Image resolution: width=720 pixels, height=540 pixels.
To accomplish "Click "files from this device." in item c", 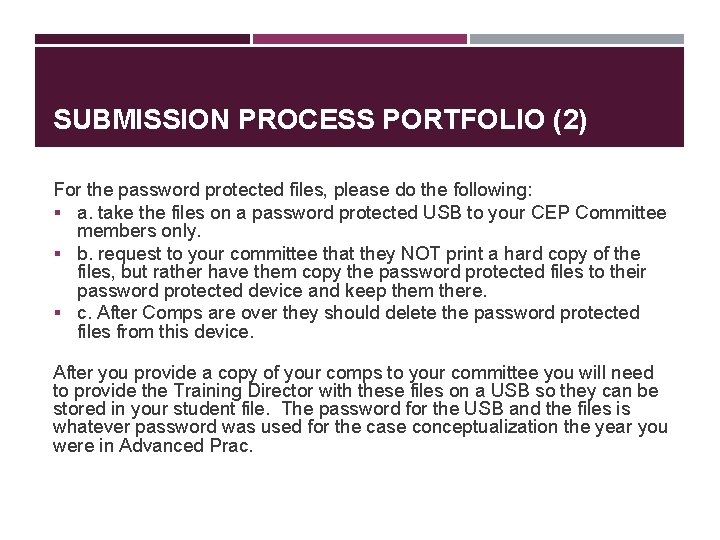I will click(x=166, y=331).
